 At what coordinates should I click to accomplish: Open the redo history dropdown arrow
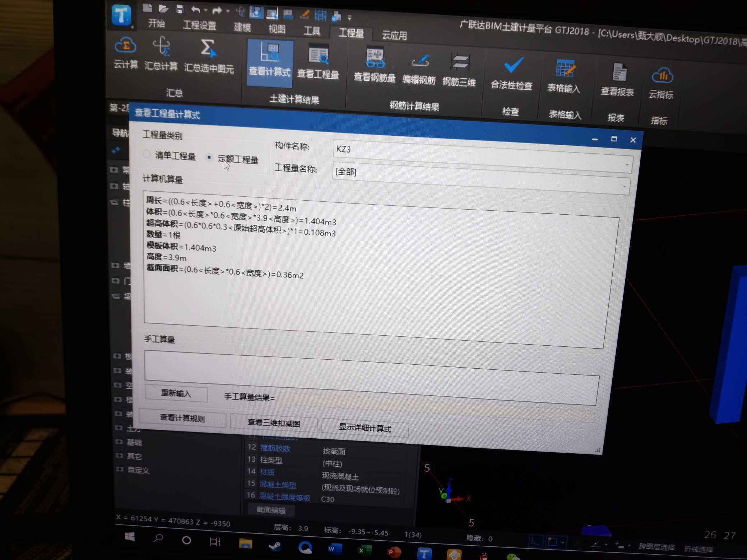coord(228,11)
